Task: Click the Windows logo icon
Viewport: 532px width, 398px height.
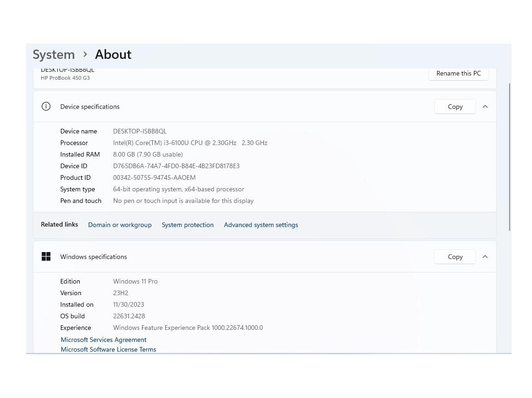Action: [x=46, y=257]
